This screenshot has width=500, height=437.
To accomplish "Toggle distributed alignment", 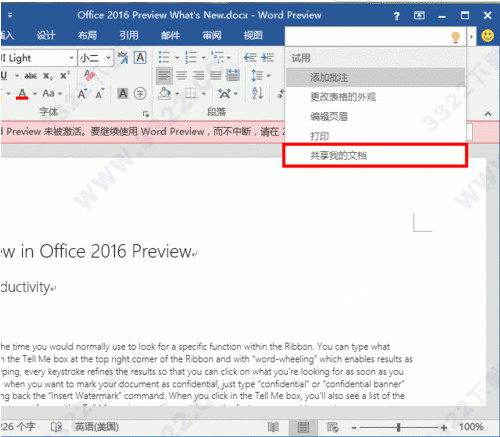I will (233, 75).
